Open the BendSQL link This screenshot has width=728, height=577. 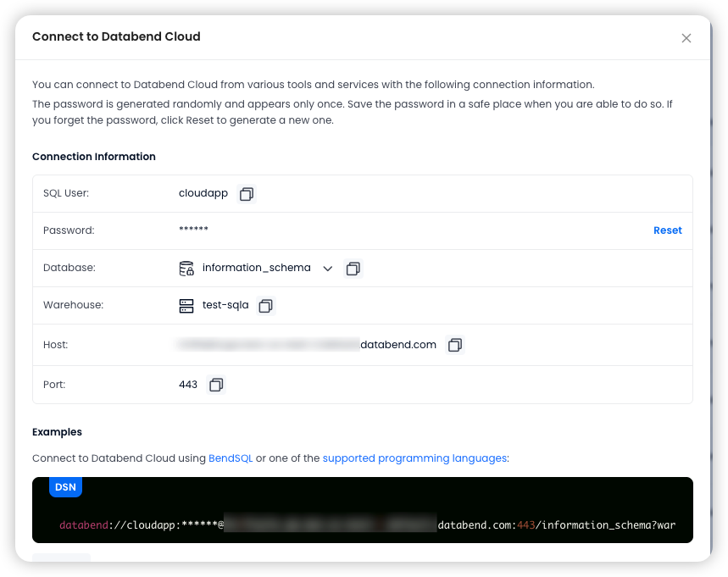pos(231,458)
